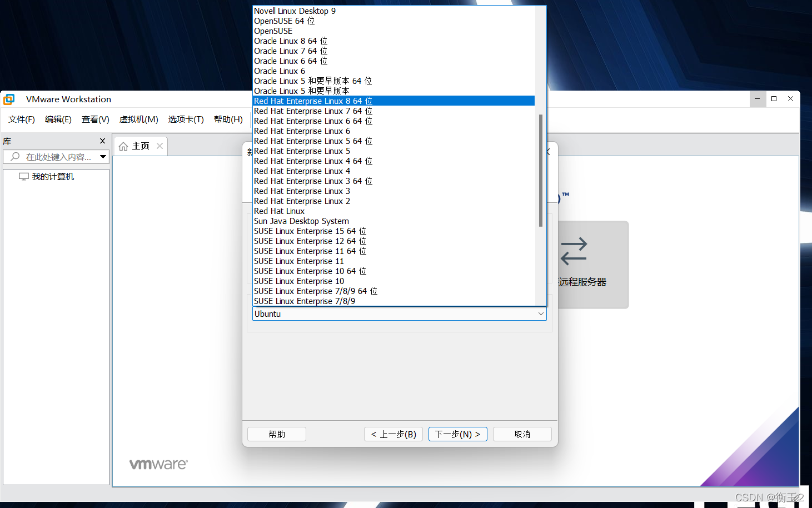This screenshot has width=812, height=508.
Task: Proceed with 下一步(N) button
Action: pyautogui.click(x=458, y=434)
